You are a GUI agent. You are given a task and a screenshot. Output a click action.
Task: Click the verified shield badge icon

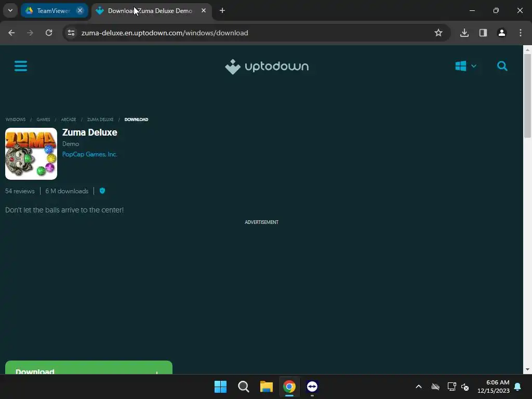pos(102,191)
